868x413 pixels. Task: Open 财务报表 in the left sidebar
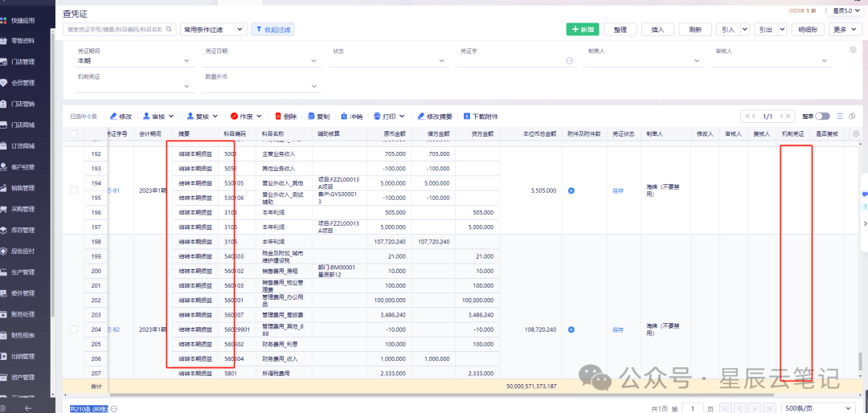[23, 335]
